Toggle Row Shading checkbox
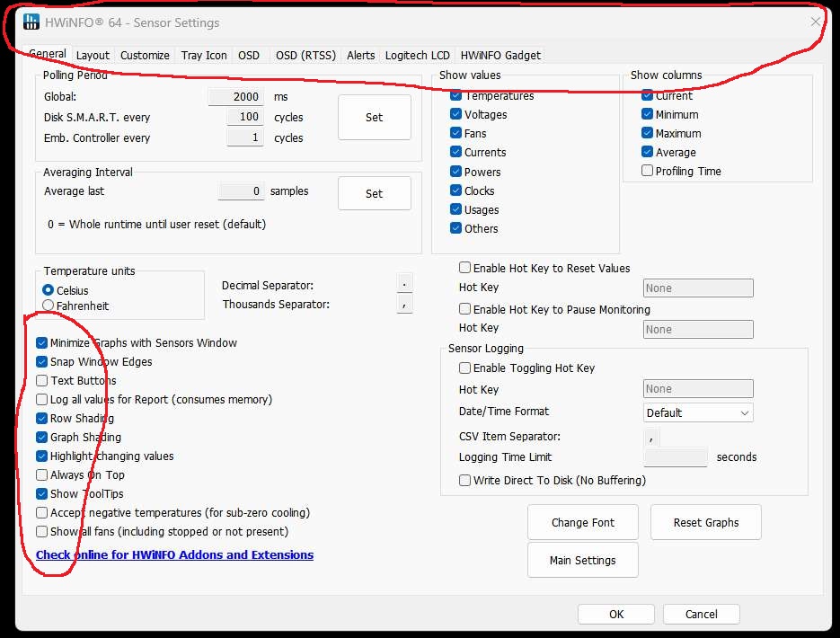The height and width of the screenshot is (638, 840). coord(42,419)
